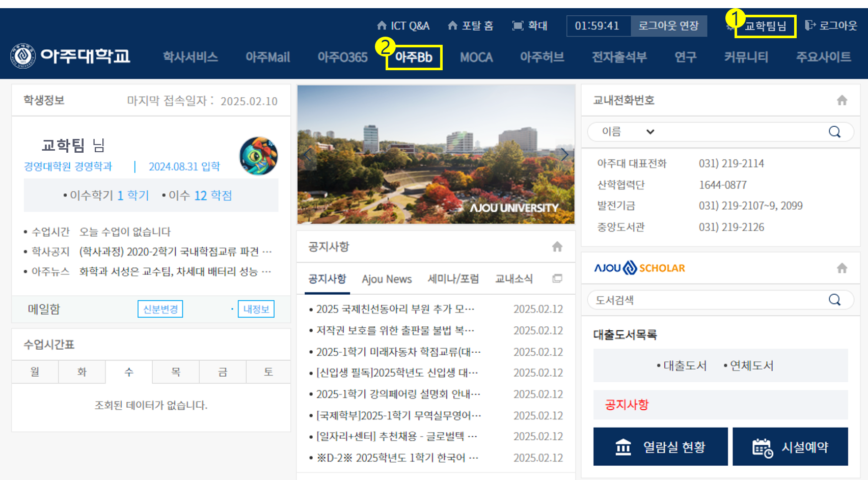Select 목 in the timetable days

[x=176, y=372]
